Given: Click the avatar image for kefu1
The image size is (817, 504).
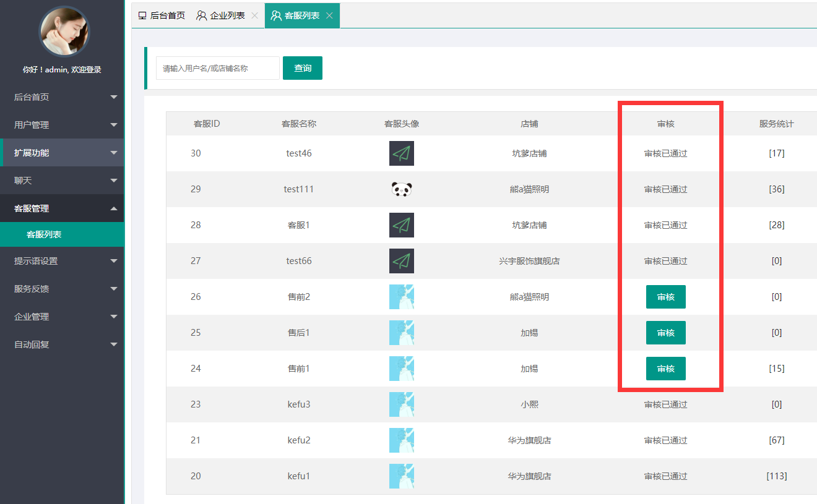Looking at the screenshot, I should tap(402, 476).
